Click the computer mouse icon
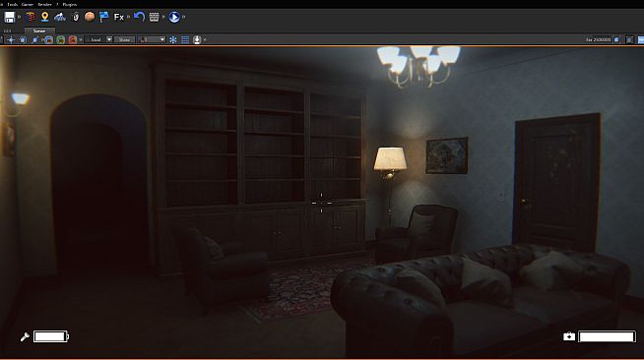Viewport: 644px width, 360px height. pyautogui.click(x=76, y=17)
